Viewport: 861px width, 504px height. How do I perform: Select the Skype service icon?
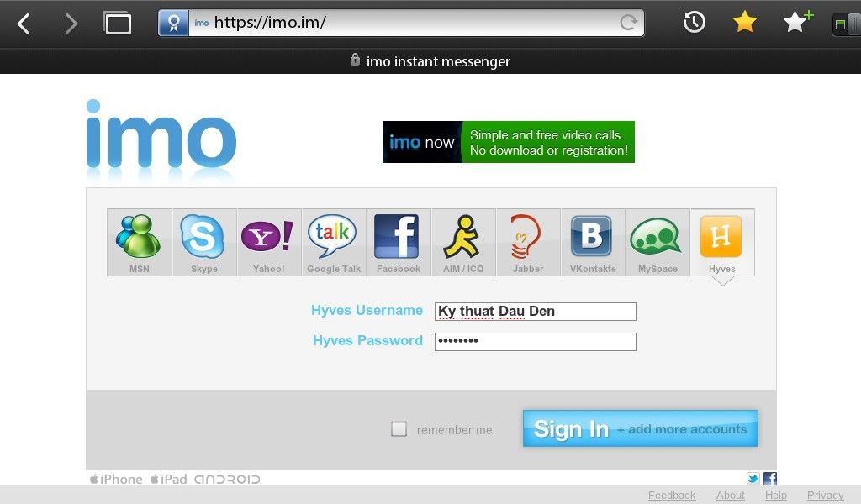pos(204,243)
